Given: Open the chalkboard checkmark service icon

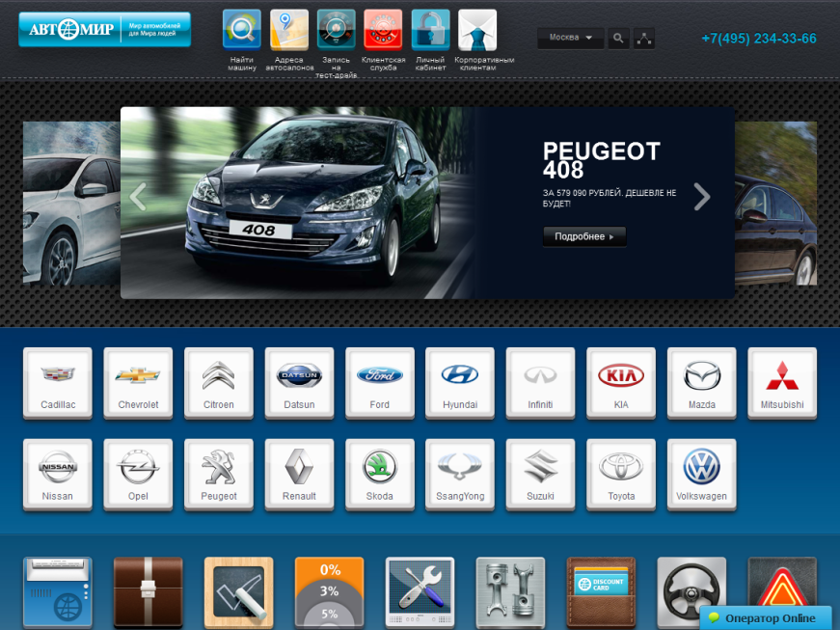Looking at the screenshot, I should coord(239,593).
